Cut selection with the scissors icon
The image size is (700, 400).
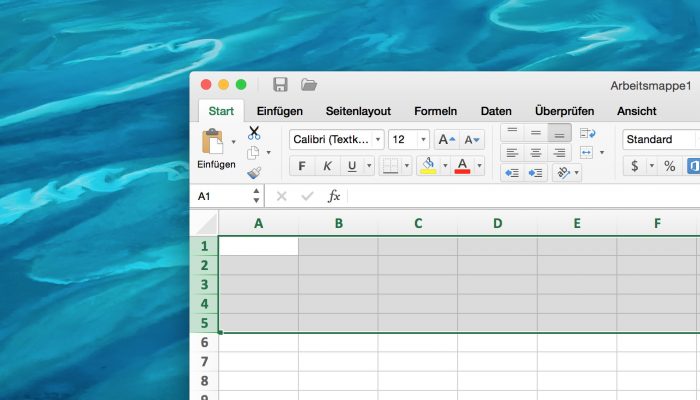(x=254, y=133)
